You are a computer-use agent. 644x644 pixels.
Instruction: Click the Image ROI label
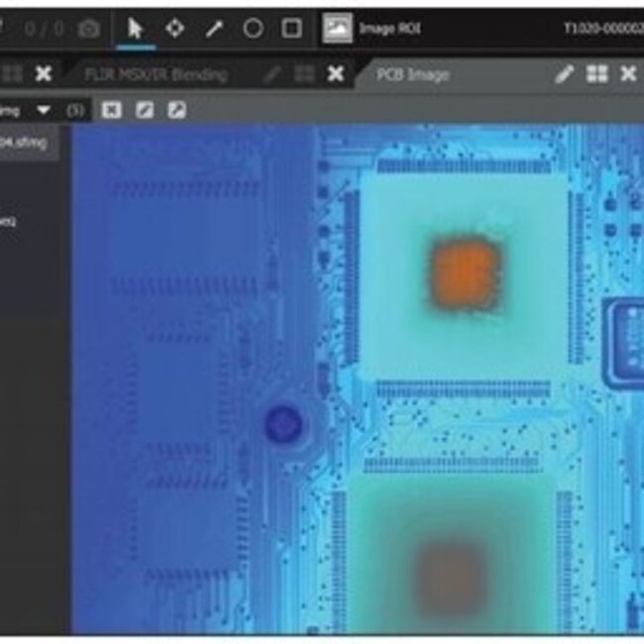pyautogui.click(x=389, y=29)
